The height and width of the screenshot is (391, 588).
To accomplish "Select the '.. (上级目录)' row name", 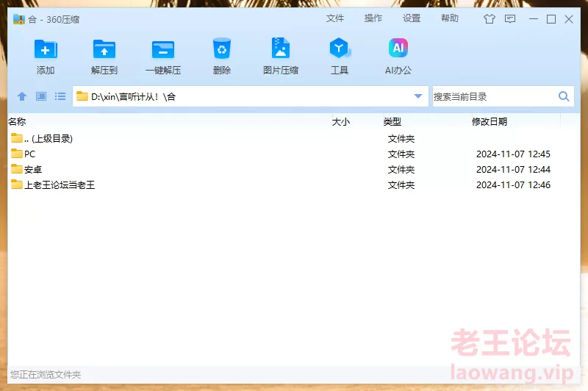I will tap(49, 139).
